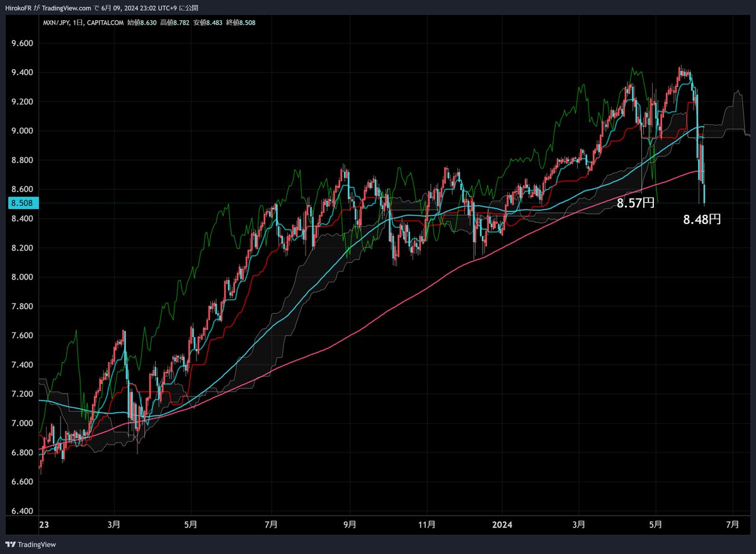
Task: Click the 6.600 price axis label
Action: pos(21,482)
